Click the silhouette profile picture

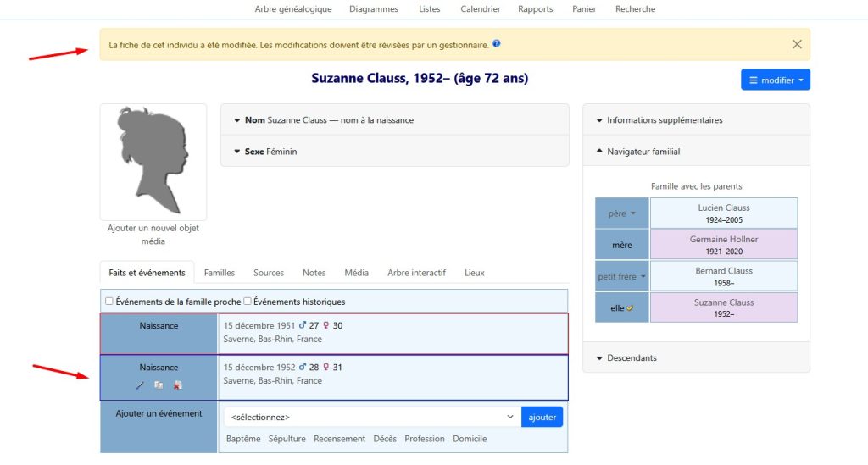coord(153,162)
